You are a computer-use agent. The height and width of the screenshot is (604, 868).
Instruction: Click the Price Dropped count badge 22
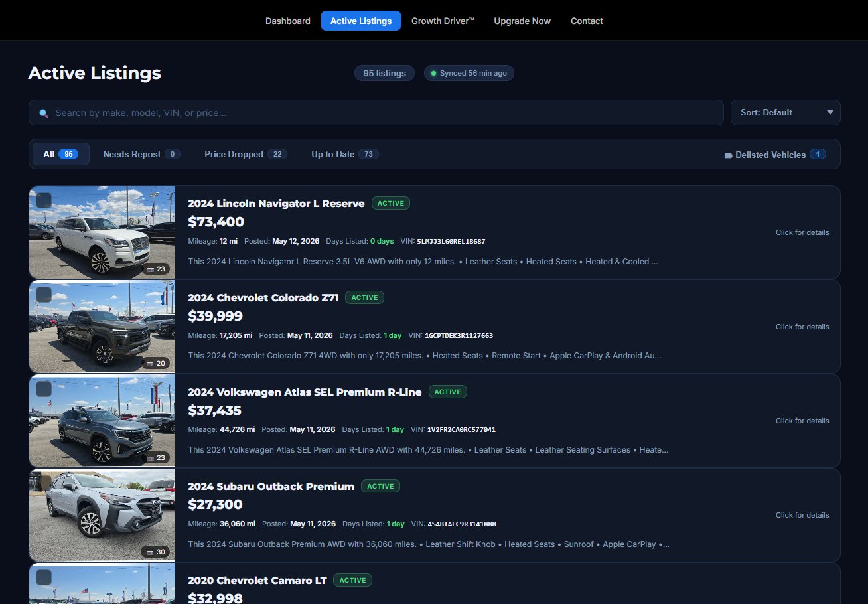277,154
